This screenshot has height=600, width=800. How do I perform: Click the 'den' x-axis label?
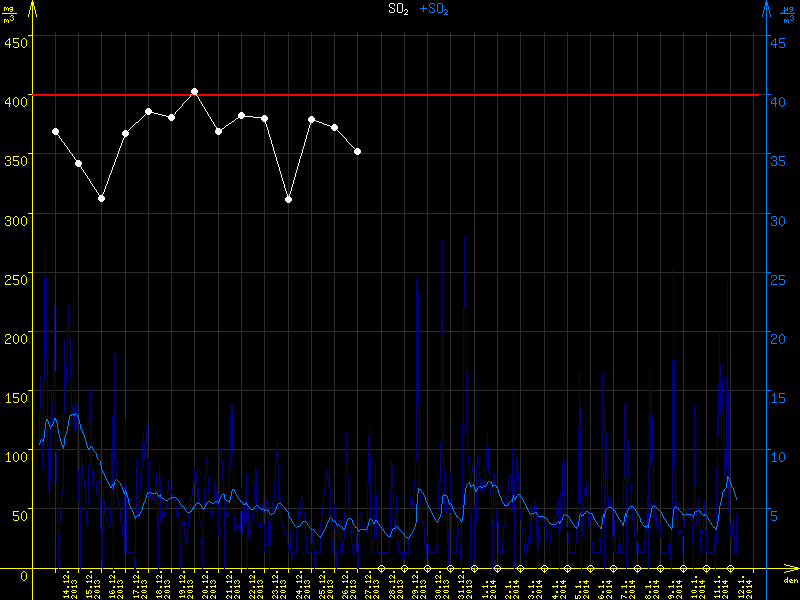(789, 581)
